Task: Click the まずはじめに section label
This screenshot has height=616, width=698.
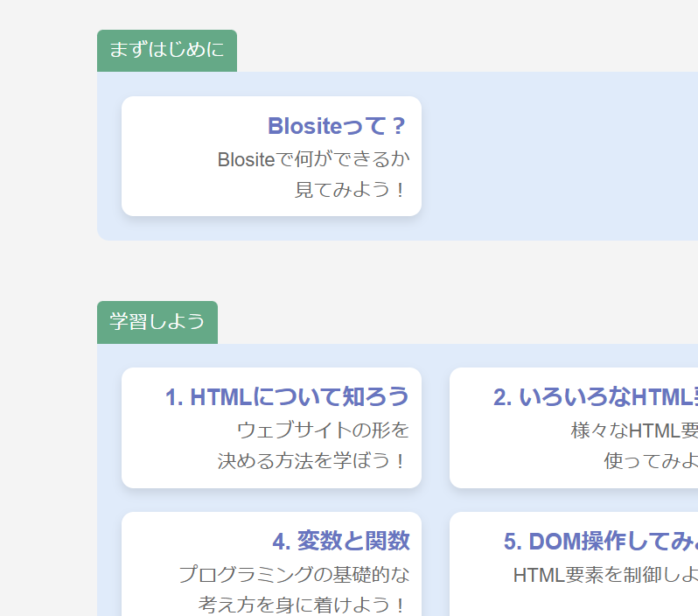Action: [166, 50]
